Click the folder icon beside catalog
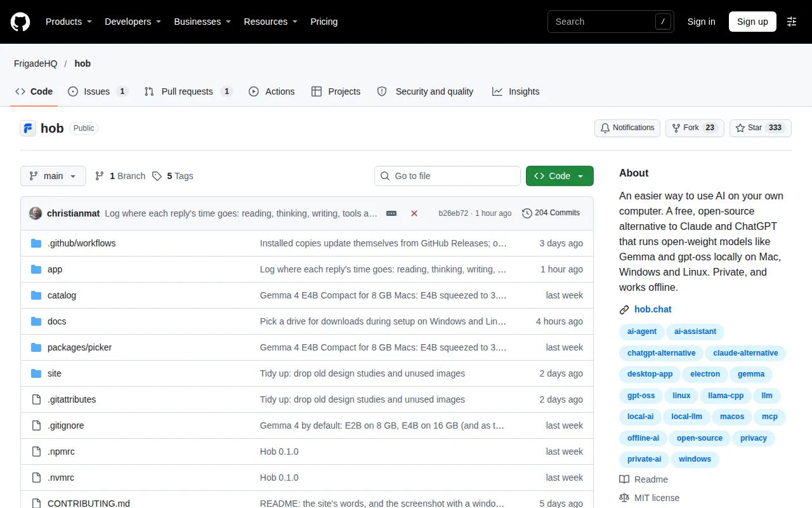The image size is (812, 508). (x=36, y=295)
